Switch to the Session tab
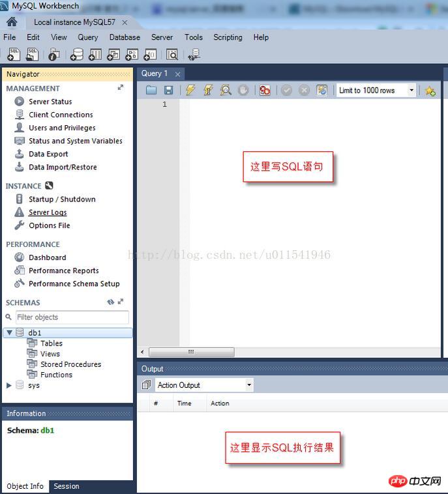448x494 pixels. pos(67,486)
